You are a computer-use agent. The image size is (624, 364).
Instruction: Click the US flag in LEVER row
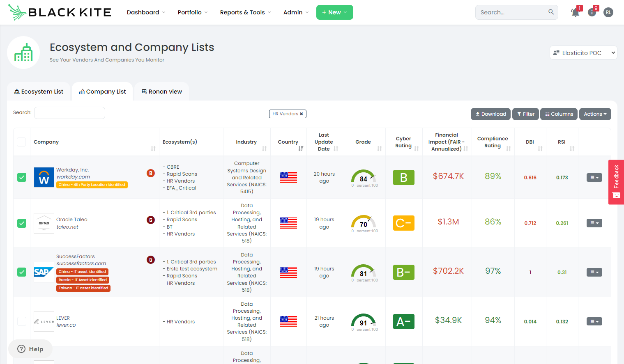coord(288,321)
